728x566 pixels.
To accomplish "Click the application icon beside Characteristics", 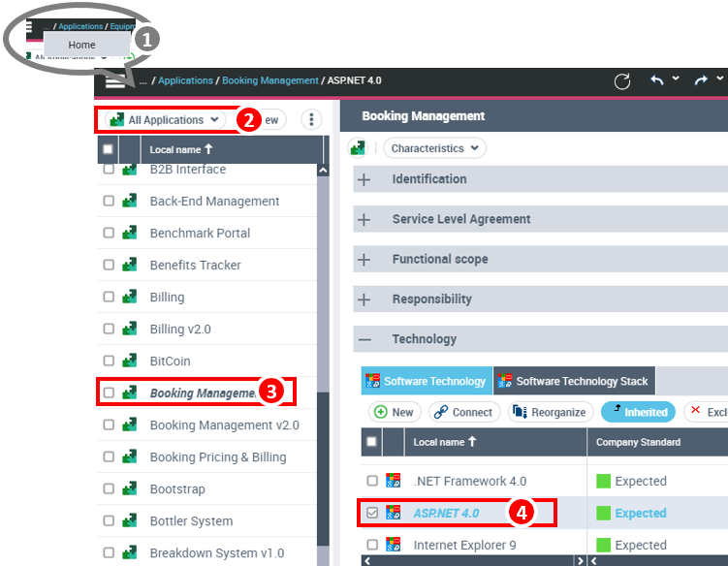I will point(359,148).
